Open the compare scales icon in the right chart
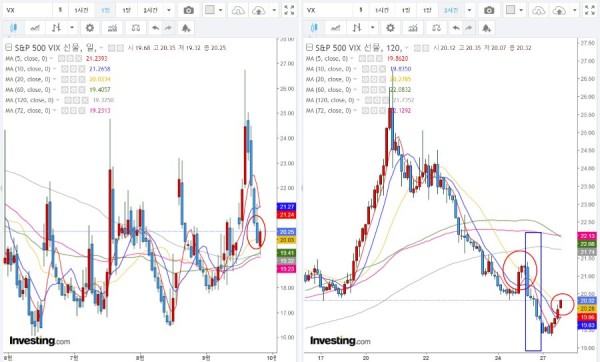Image resolution: width=600 pixels, height=362 pixels. 436,28
